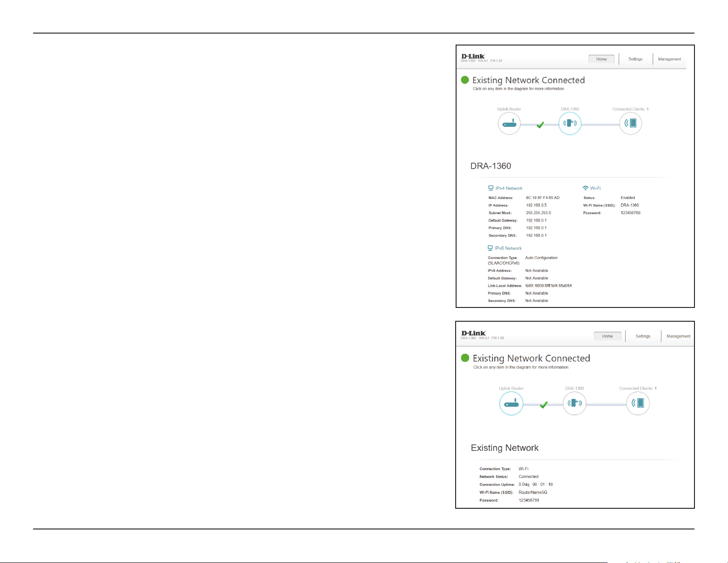The image size is (728, 563).
Task: Click the IPv6 Network section heading
Action: (508, 248)
